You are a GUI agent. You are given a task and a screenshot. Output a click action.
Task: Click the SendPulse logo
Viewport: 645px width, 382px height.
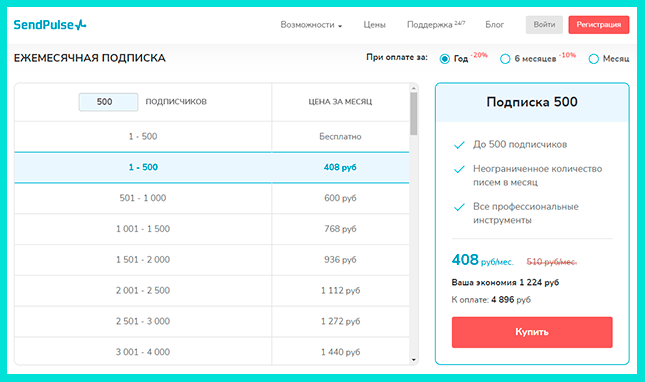coord(50,25)
